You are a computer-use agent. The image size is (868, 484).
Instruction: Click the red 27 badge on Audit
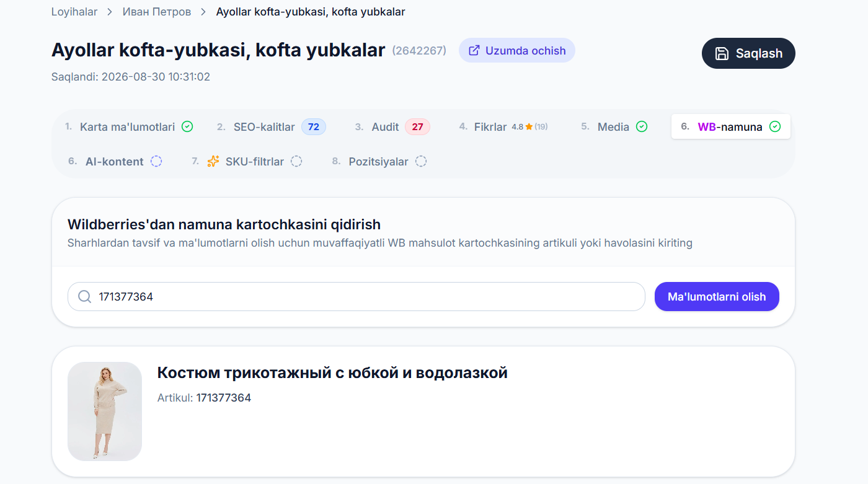(417, 127)
